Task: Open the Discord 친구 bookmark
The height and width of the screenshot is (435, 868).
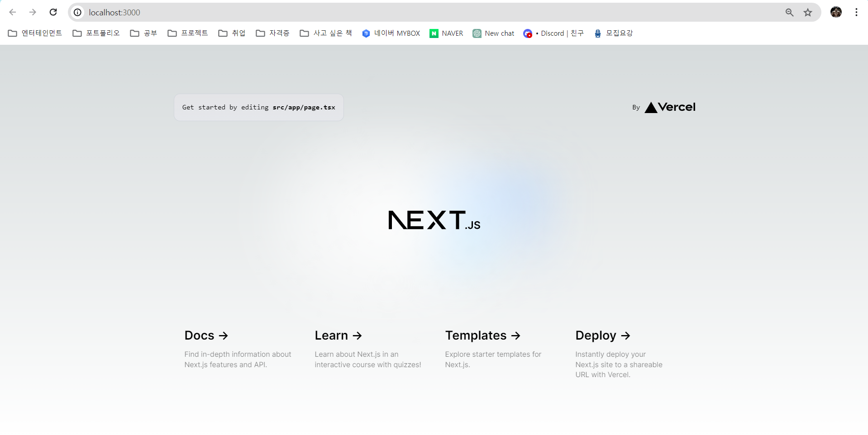Action: (x=553, y=33)
